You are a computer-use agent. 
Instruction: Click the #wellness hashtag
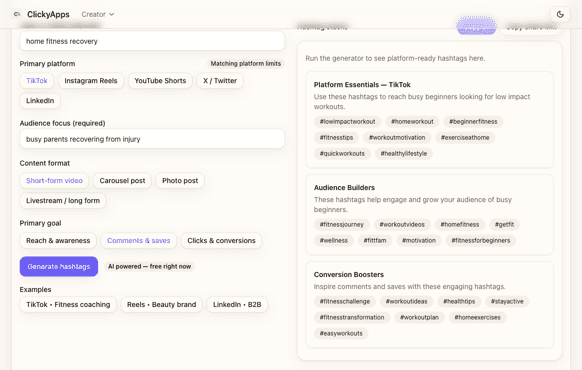coord(334,240)
